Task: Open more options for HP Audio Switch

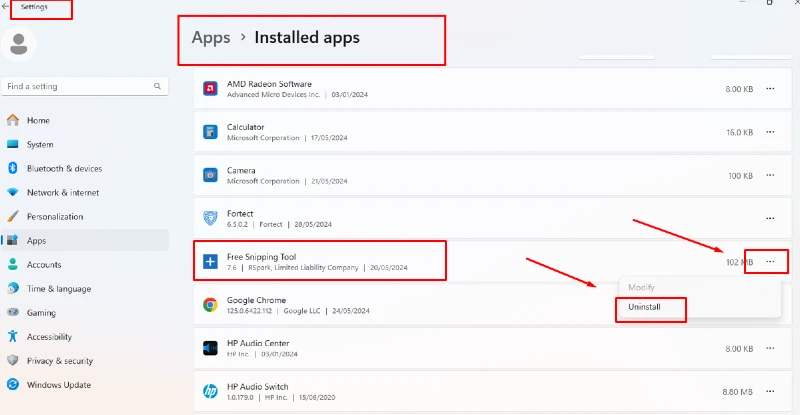Action: (x=770, y=392)
